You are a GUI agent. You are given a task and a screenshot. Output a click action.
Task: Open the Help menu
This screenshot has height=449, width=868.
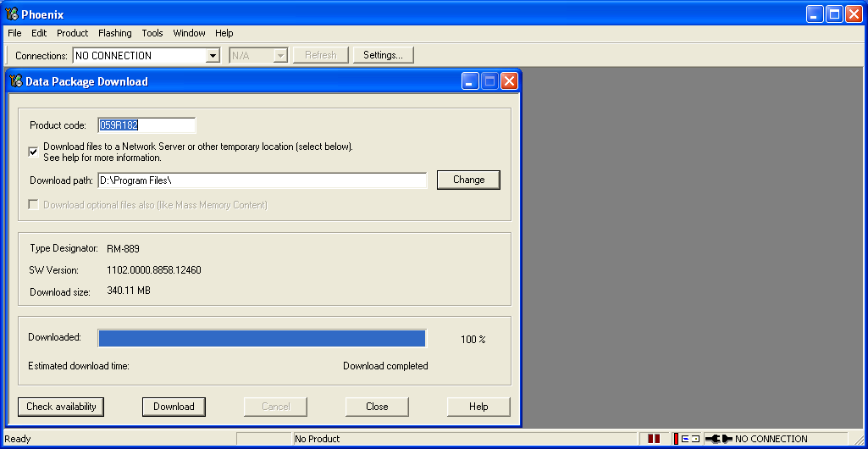(224, 33)
